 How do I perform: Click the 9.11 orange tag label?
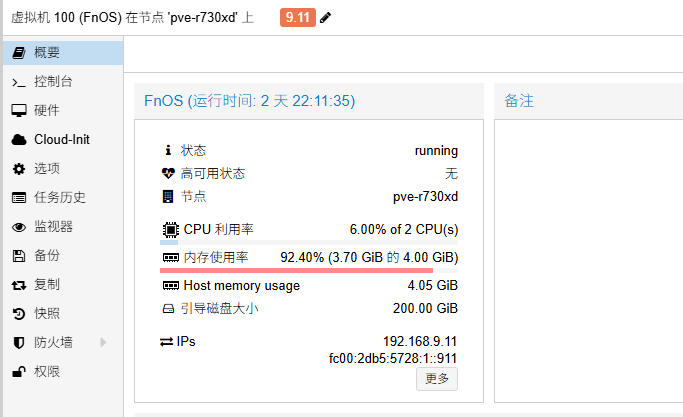click(297, 18)
